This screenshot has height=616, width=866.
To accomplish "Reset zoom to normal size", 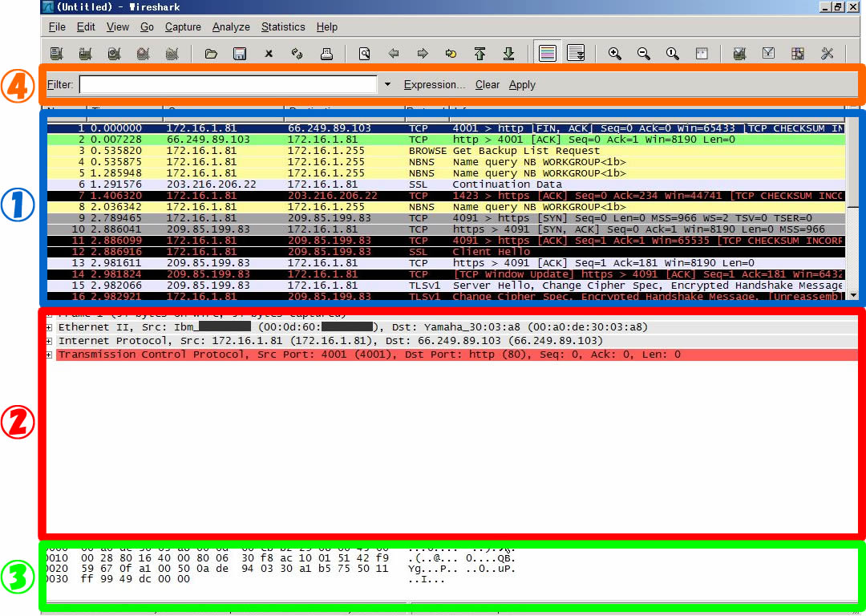I will pos(672,54).
